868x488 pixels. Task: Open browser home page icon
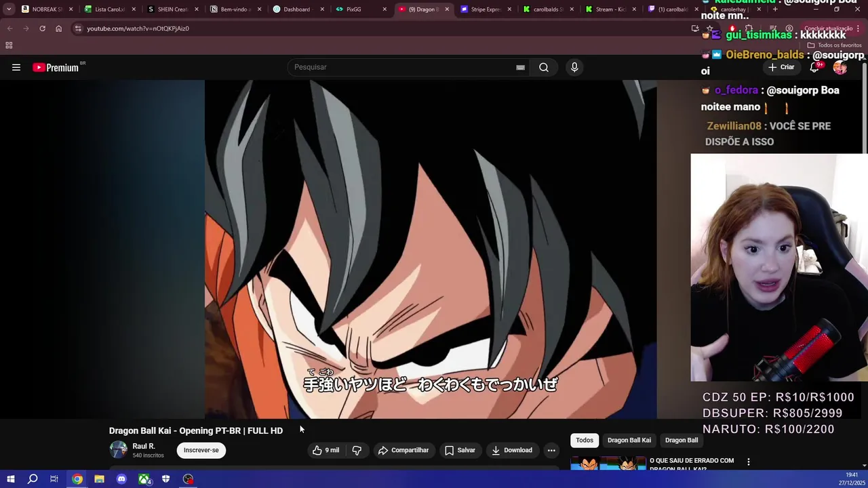coord(58,28)
